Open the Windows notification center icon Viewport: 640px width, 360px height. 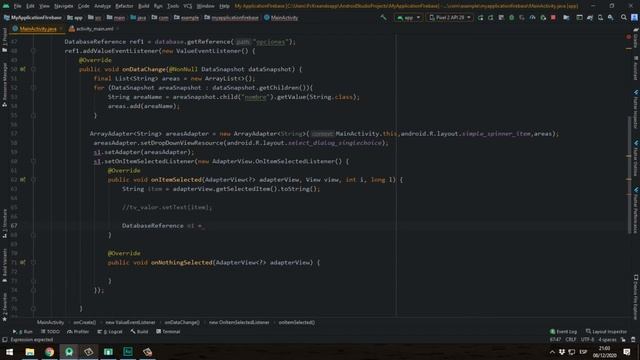(x=627, y=352)
